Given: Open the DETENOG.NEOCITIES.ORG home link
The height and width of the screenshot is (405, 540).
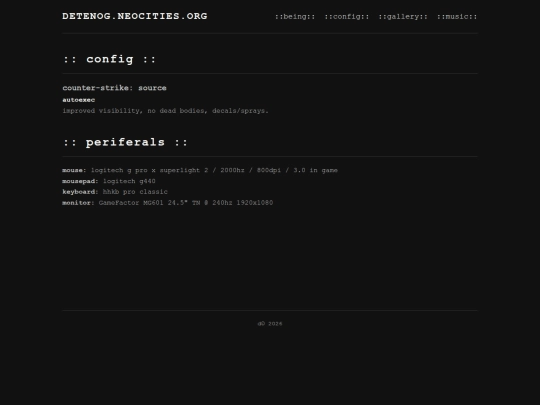Looking at the screenshot, I should pyautogui.click(x=135, y=16).
